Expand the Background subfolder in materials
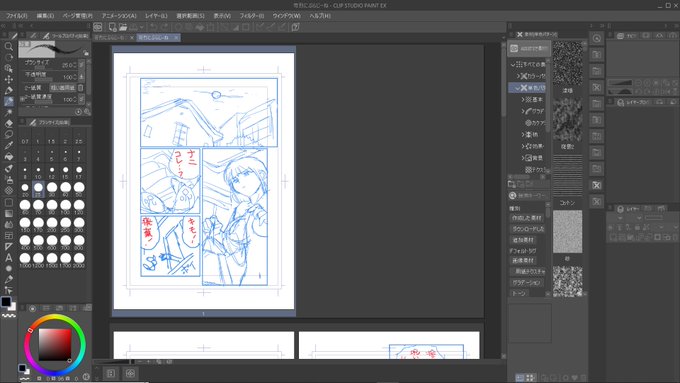Viewport: 680px width, 383px height. [523, 158]
